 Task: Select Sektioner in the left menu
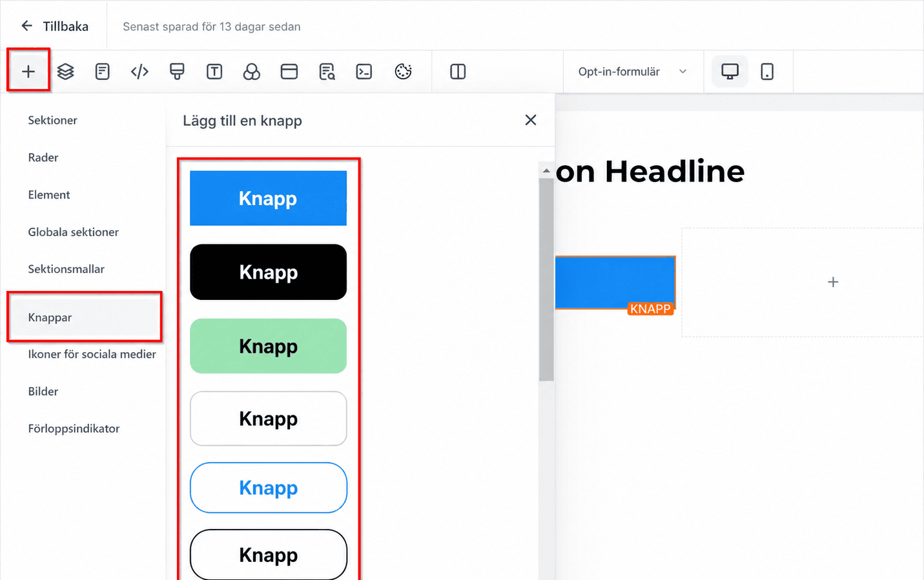(x=52, y=120)
